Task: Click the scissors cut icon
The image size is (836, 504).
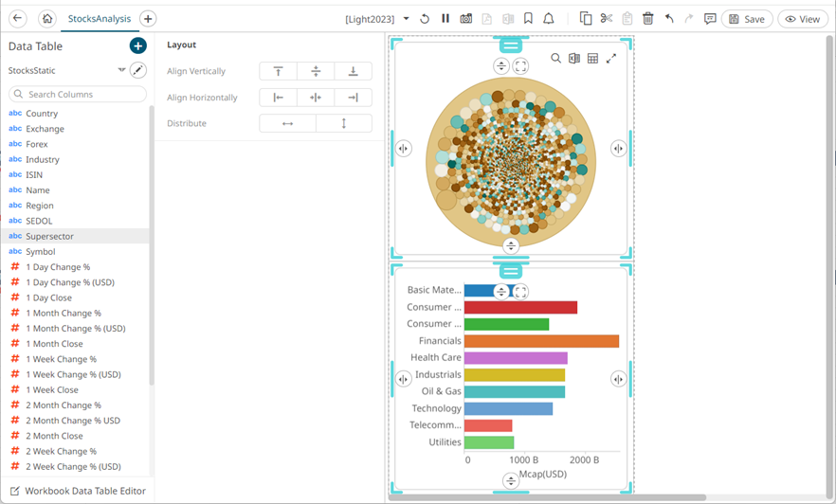Action: [x=607, y=19]
